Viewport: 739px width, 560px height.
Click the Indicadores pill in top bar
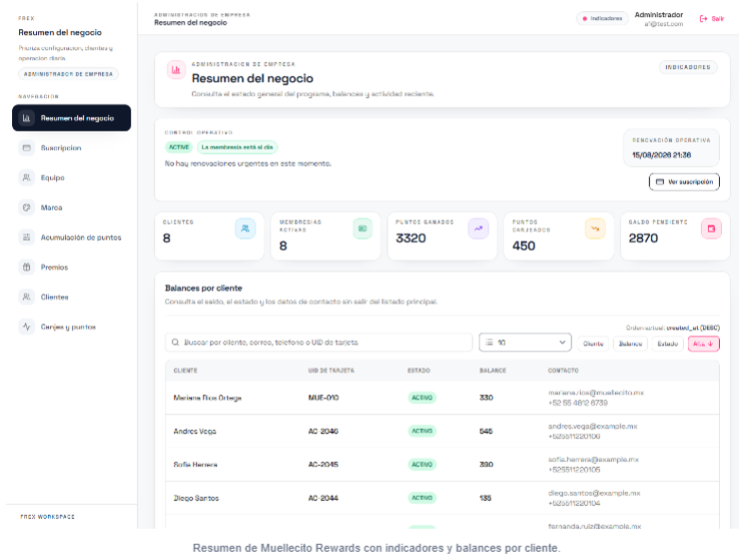pyautogui.click(x=602, y=18)
